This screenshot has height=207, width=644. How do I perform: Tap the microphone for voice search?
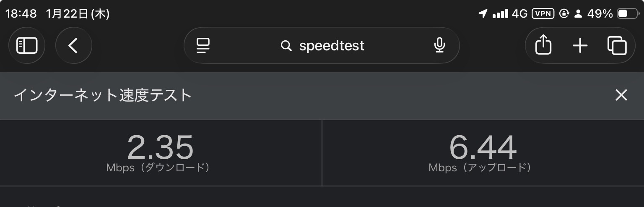[439, 45]
